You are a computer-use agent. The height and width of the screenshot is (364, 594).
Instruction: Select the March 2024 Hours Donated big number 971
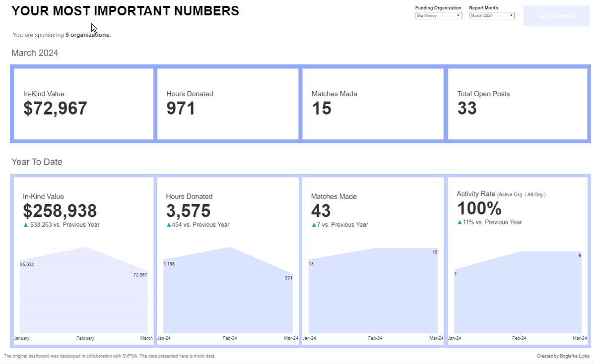point(181,108)
